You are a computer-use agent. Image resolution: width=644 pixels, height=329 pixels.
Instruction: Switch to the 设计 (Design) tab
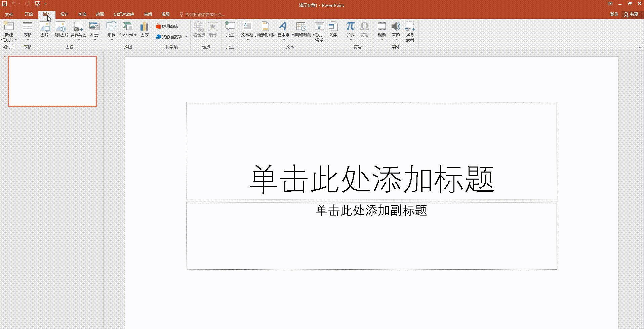pyautogui.click(x=64, y=14)
